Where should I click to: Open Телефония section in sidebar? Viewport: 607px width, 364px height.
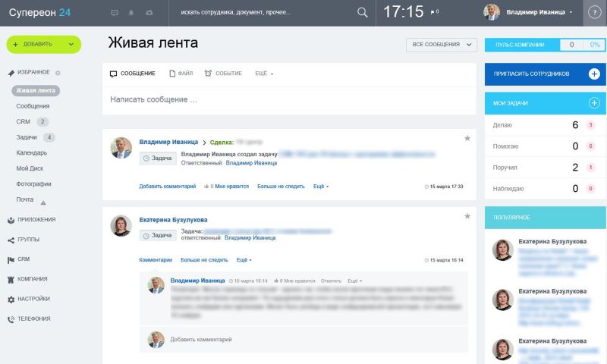(x=29, y=318)
